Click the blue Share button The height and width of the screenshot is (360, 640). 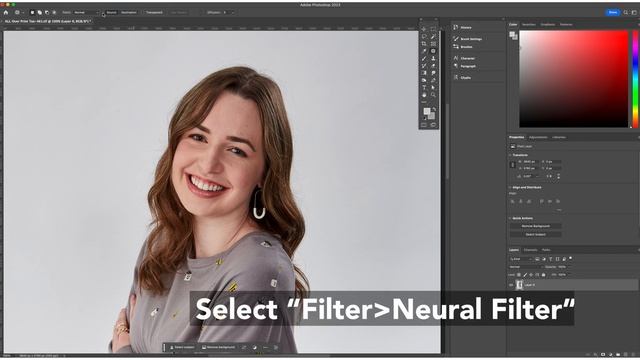click(x=613, y=12)
